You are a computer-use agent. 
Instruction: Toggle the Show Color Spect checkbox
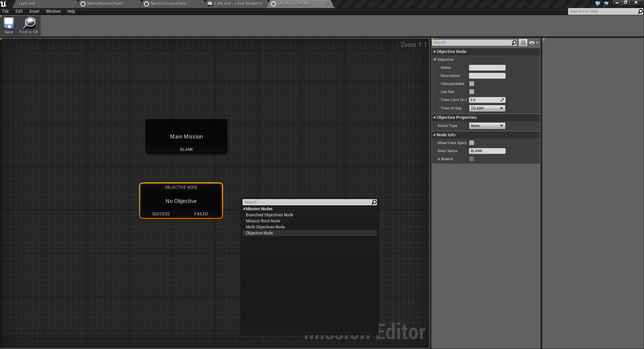pos(472,143)
